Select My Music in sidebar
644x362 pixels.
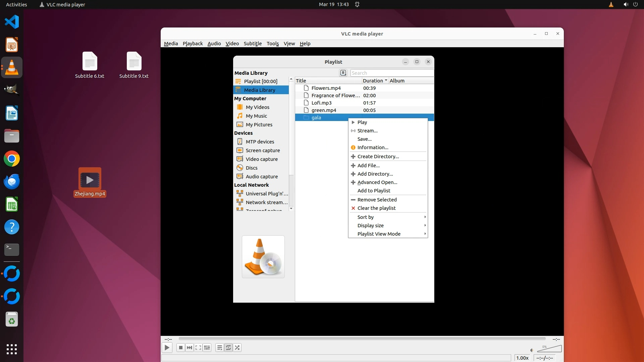pyautogui.click(x=256, y=116)
